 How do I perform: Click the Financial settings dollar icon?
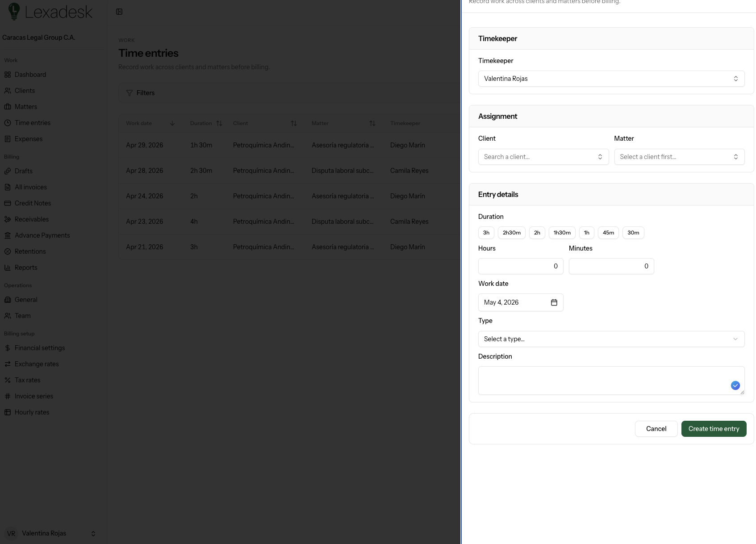click(x=8, y=348)
